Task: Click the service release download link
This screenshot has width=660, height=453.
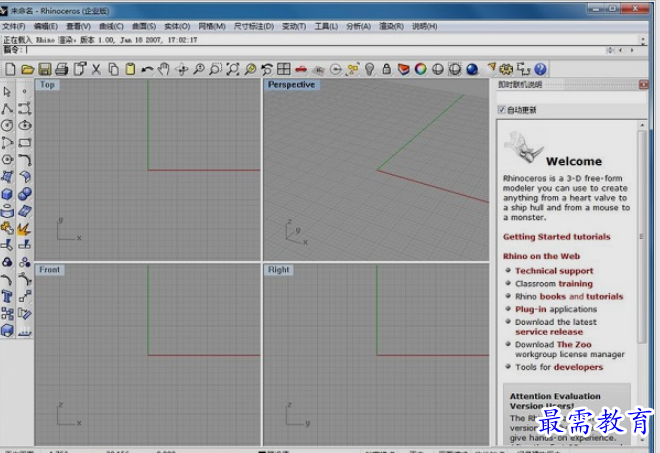Action: 549,332
